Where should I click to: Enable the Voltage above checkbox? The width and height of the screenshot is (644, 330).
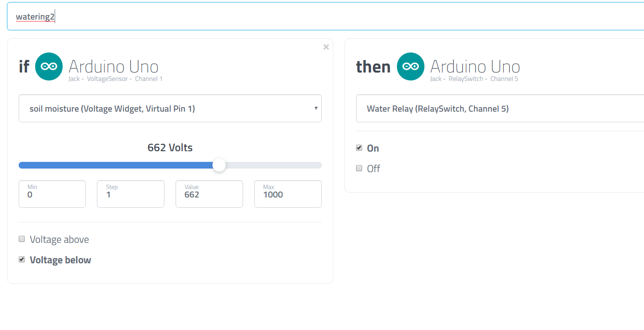click(22, 239)
